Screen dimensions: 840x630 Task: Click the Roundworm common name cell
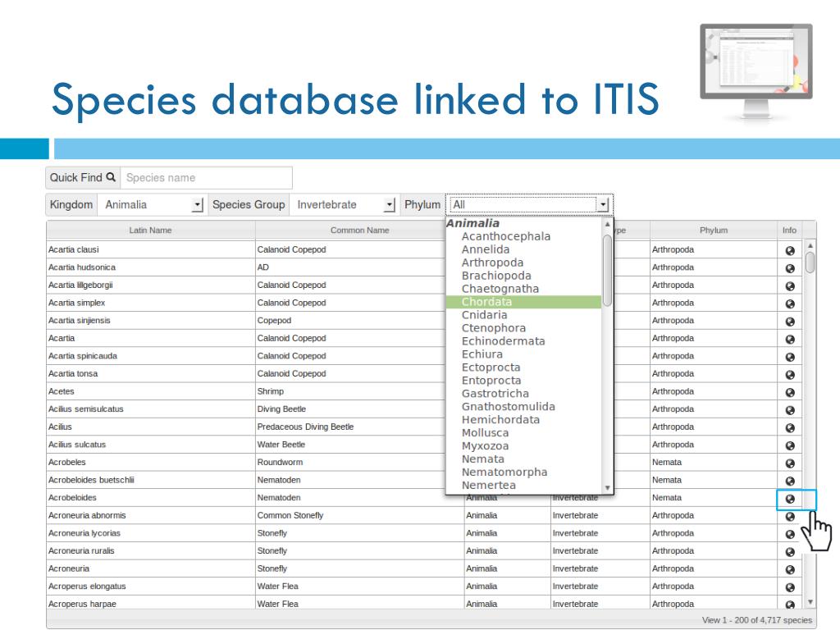(351, 463)
